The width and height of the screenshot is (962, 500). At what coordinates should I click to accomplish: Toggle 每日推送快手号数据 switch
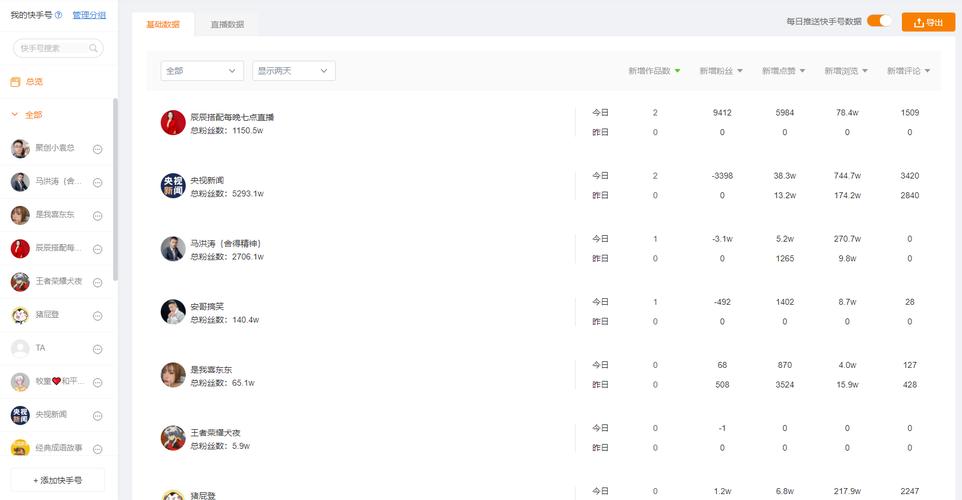pos(880,21)
